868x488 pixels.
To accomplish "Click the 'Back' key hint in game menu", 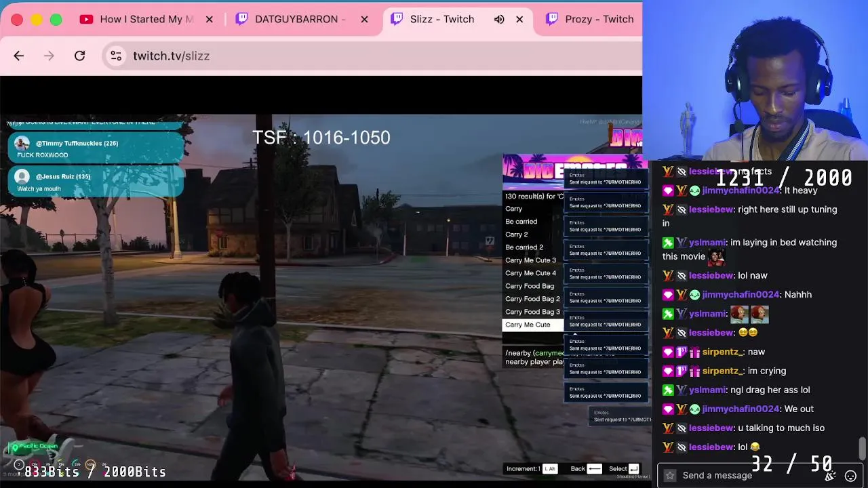I will [x=586, y=468].
